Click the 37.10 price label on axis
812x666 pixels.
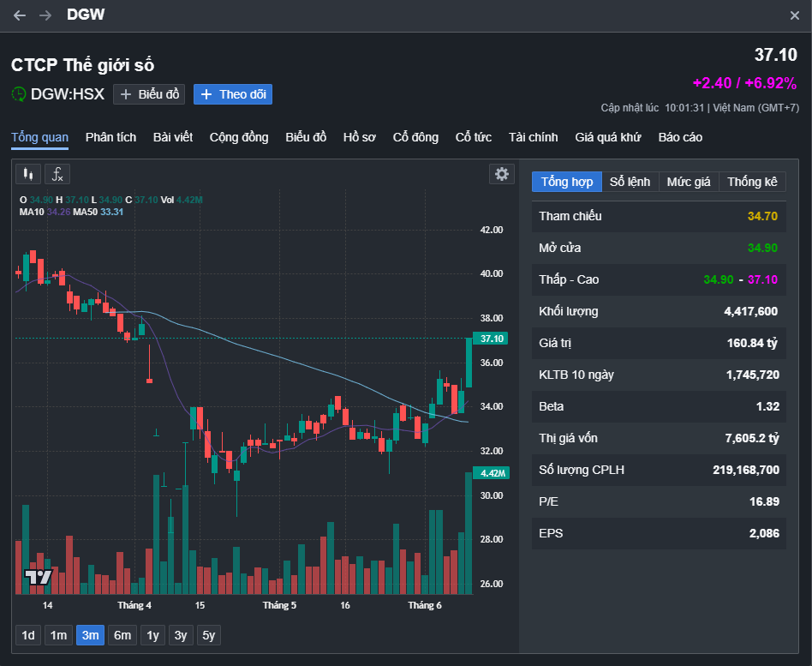click(x=493, y=339)
